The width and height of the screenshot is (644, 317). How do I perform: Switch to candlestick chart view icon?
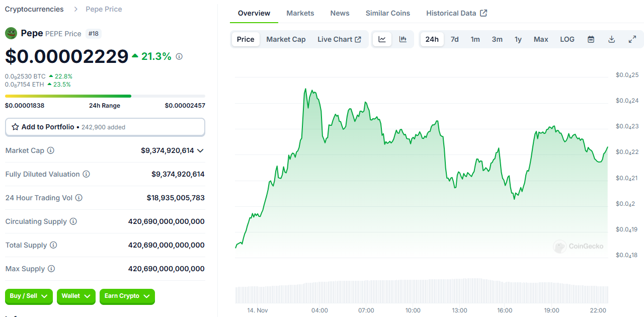coord(403,39)
